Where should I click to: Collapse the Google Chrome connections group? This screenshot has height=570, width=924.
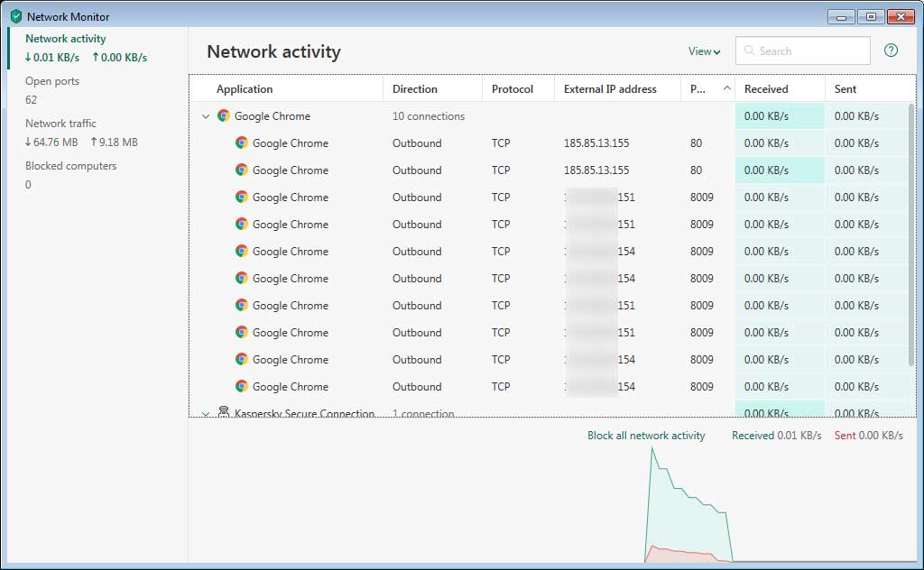click(206, 116)
